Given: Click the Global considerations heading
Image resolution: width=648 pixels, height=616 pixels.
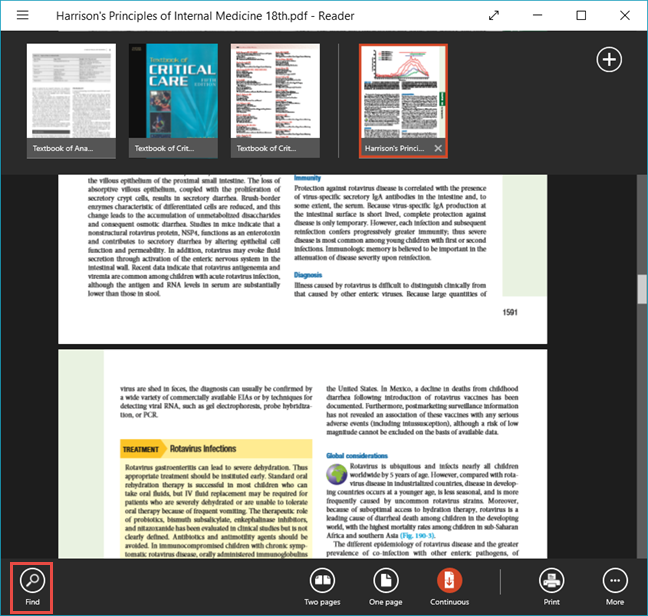Looking at the screenshot, I should 357,456.
